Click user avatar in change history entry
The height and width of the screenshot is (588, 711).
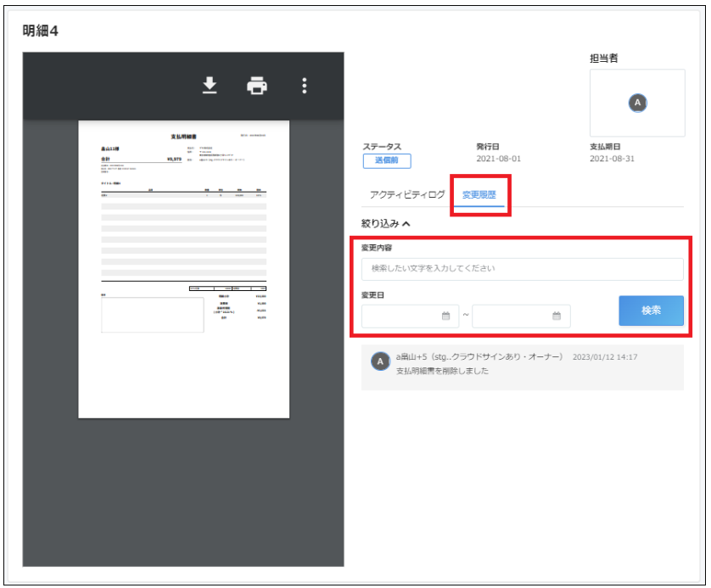380,361
